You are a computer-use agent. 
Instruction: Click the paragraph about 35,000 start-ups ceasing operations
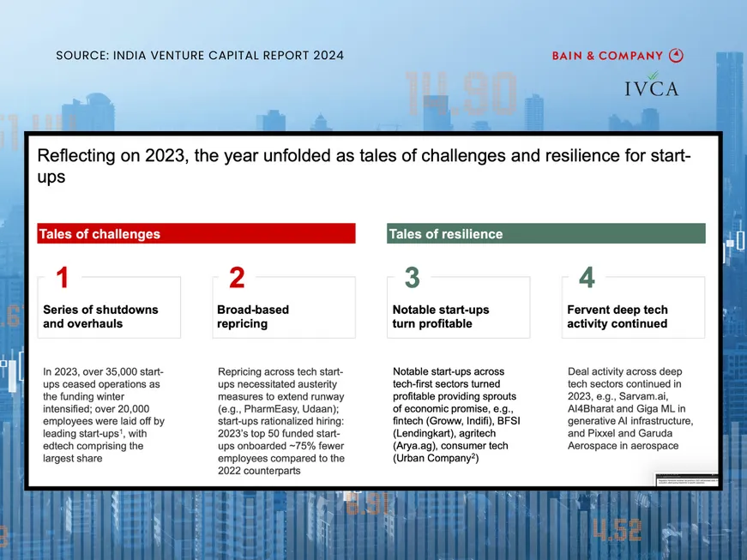(104, 415)
